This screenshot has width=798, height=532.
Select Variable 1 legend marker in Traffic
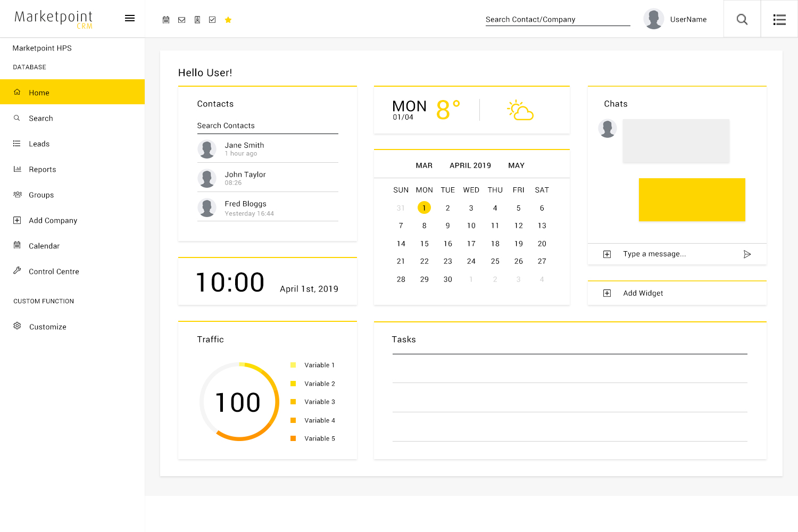tap(293, 365)
